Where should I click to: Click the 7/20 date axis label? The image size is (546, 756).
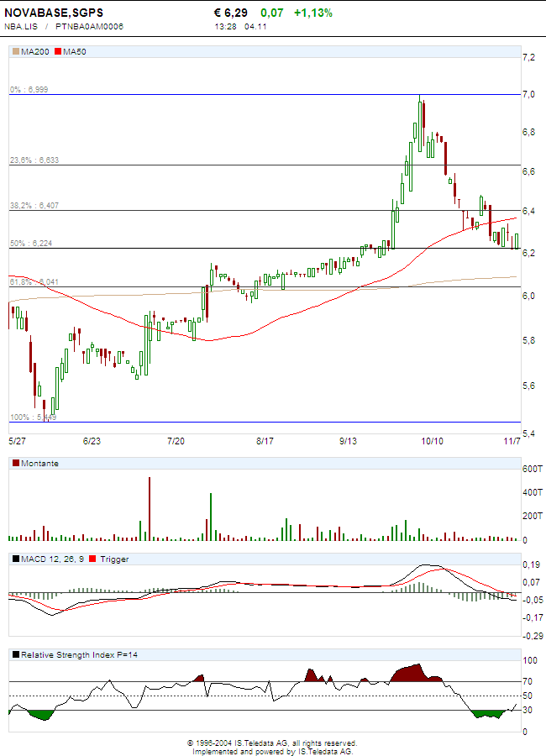coord(176,441)
